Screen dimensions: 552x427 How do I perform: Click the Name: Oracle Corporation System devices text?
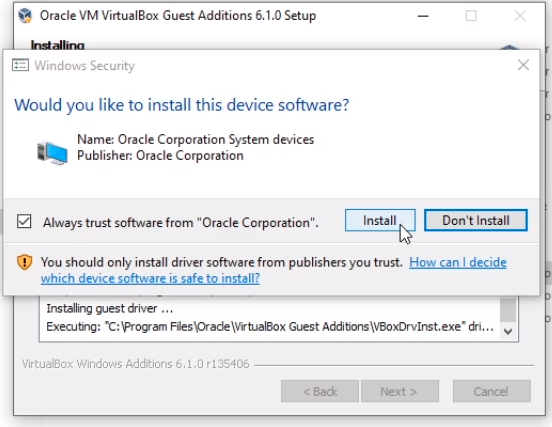tap(195, 139)
